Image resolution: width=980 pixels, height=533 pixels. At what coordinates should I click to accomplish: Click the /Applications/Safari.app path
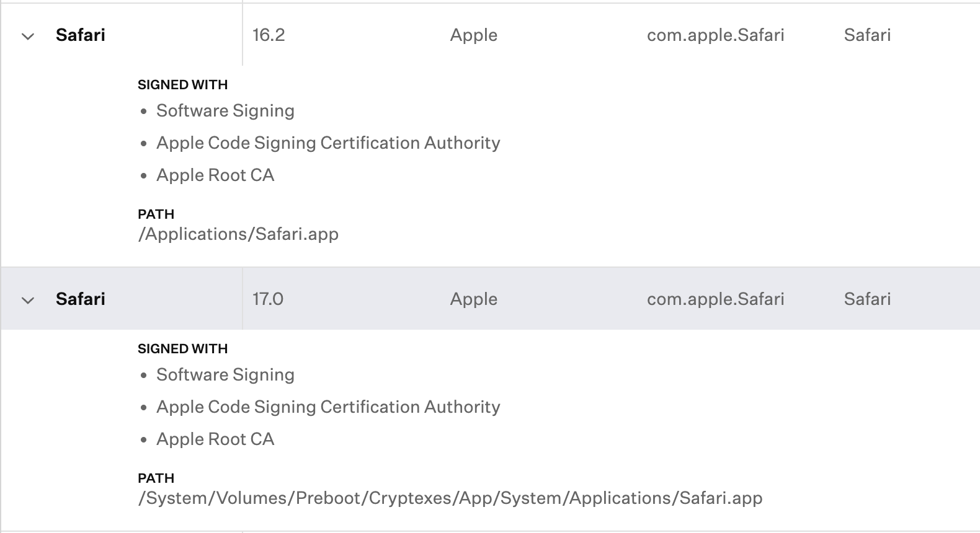(x=238, y=234)
